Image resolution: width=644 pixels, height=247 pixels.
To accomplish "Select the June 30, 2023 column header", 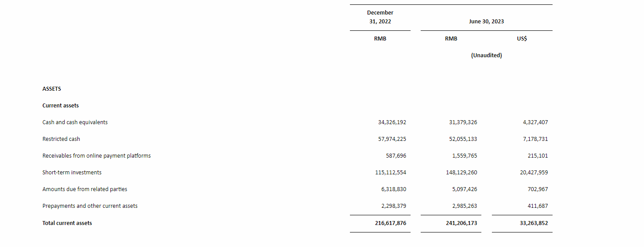I will pyautogui.click(x=486, y=22).
